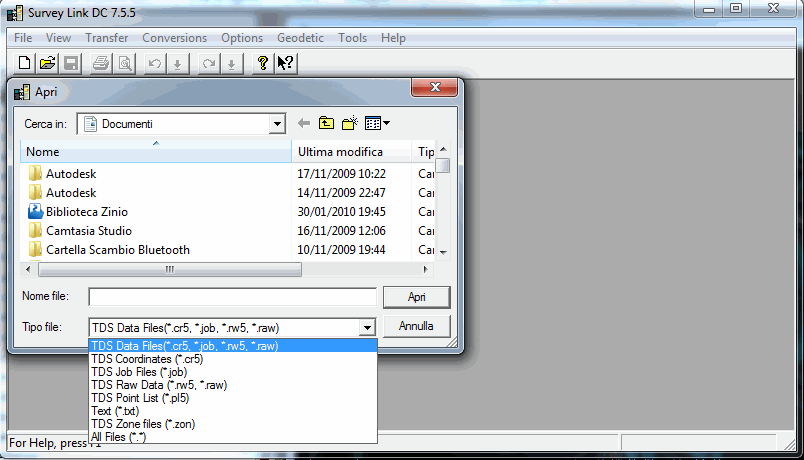Select TDS Zone files (*.zon) option
Image resolution: width=804 pixels, height=460 pixels.
click(233, 424)
